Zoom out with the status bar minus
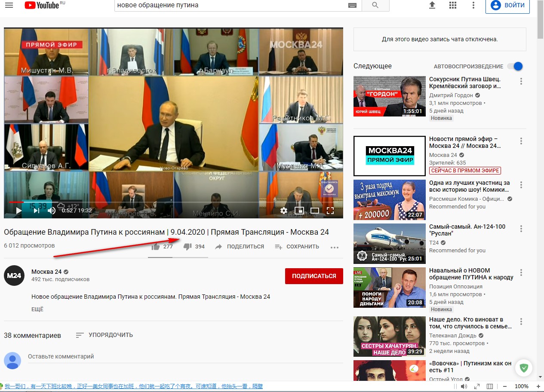This screenshot has width=544, height=392. click(x=505, y=386)
